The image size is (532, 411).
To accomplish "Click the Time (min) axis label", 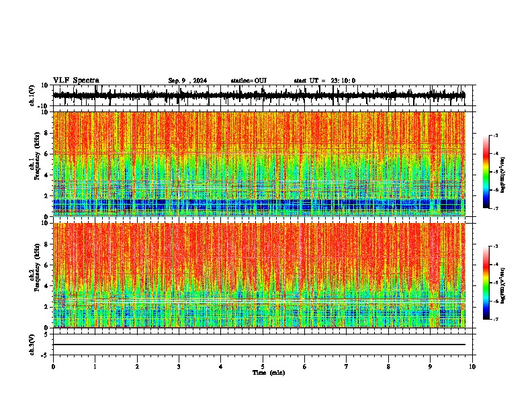I will click(269, 373).
